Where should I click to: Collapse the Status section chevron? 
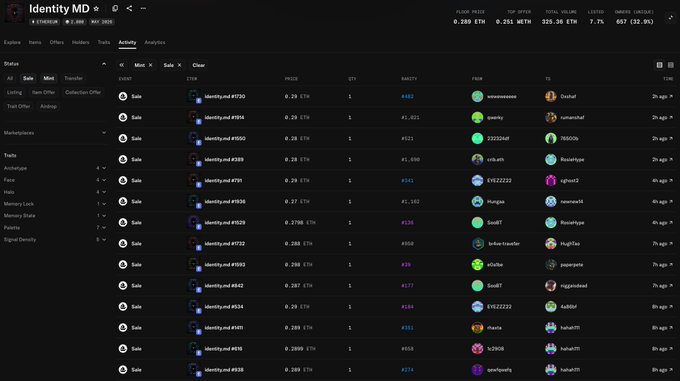pos(104,64)
